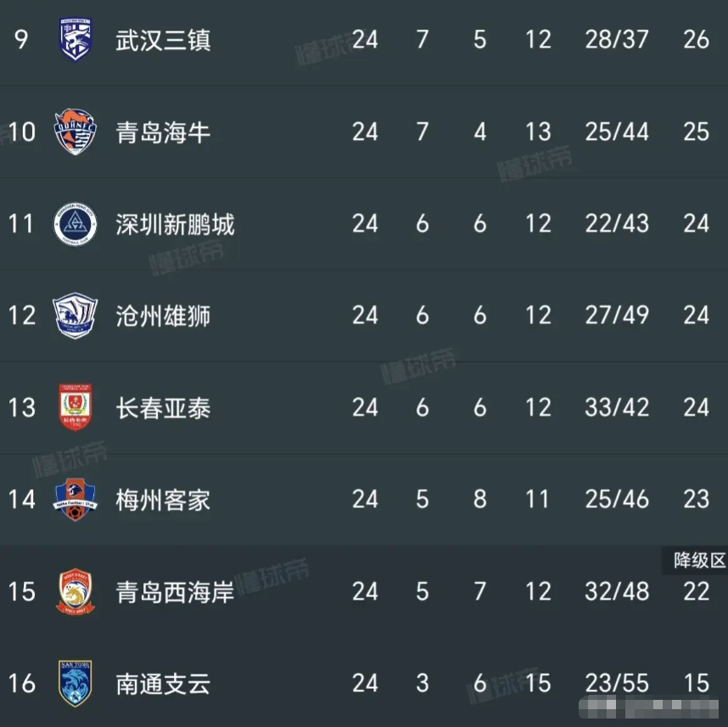
Task: Tap the 23 points value for 梅州客家
Action: coord(696,500)
